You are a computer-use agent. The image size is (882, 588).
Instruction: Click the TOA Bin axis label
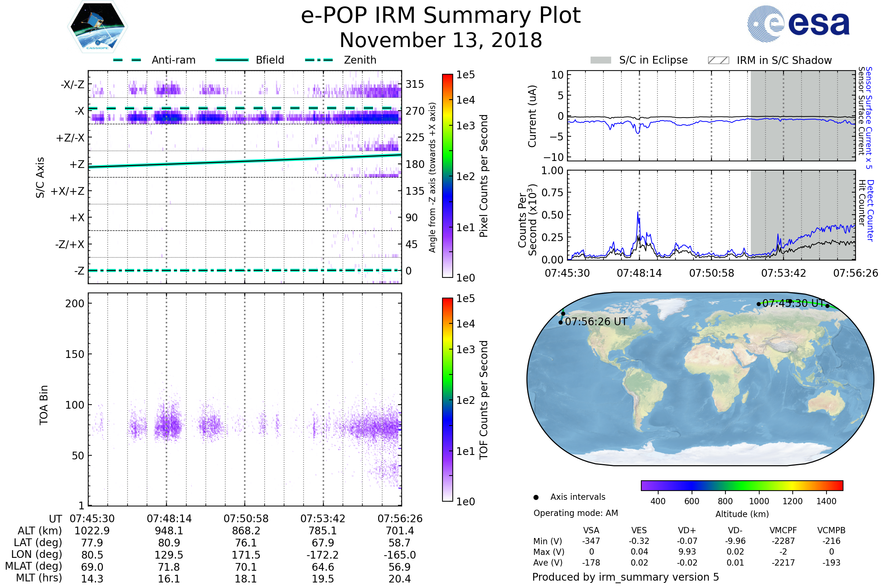pyautogui.click(x=43, y=405)
